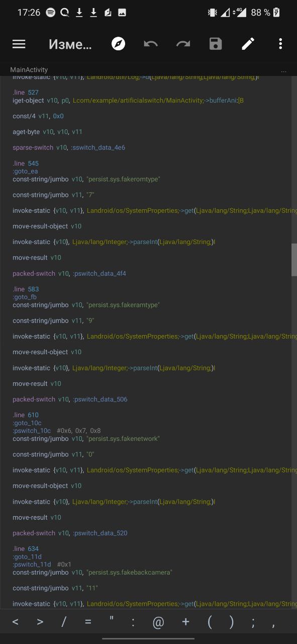Select the MainActivity tab
This screenshot has width=297, height=644.
coord(29,69)
